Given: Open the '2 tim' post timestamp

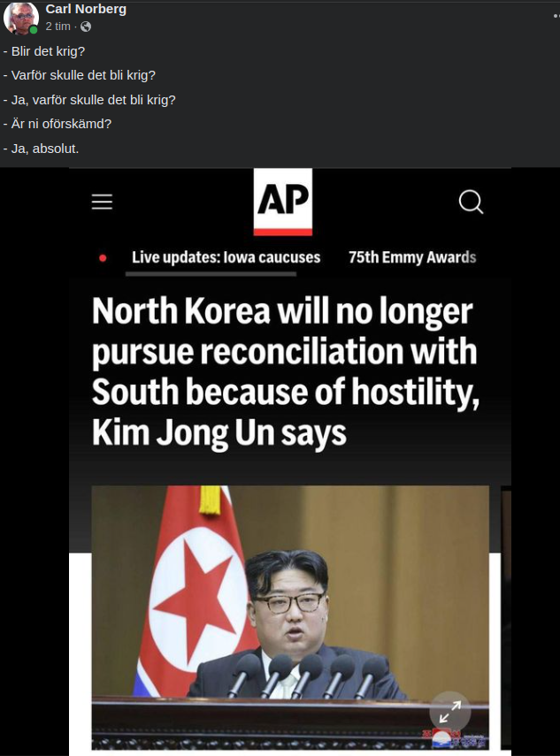Looking at the screenshot, I should coord(58,27).
